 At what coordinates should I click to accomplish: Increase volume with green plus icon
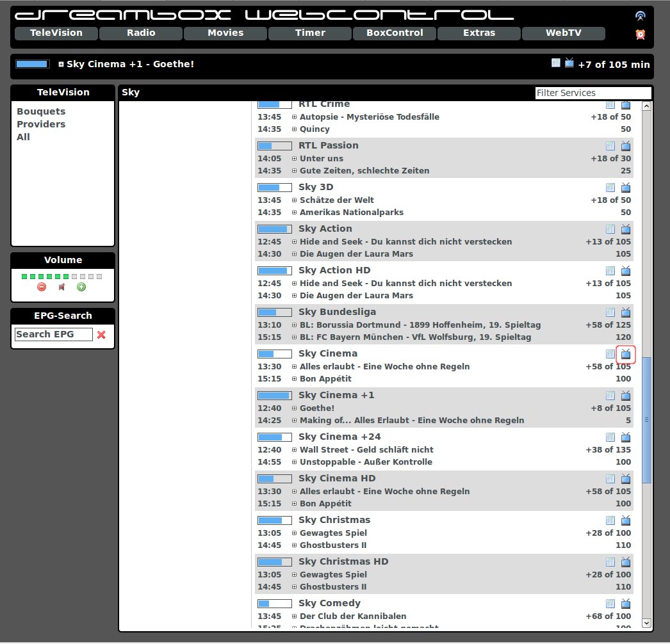click(x=81, y=287)
